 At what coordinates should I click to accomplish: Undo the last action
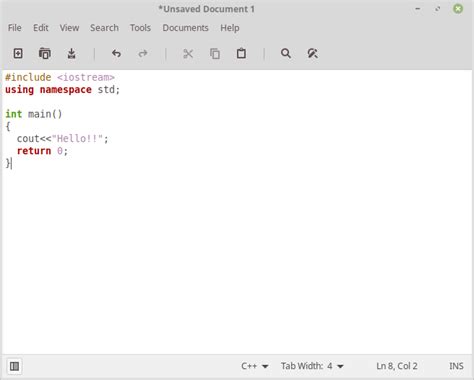tap(116, 53)
